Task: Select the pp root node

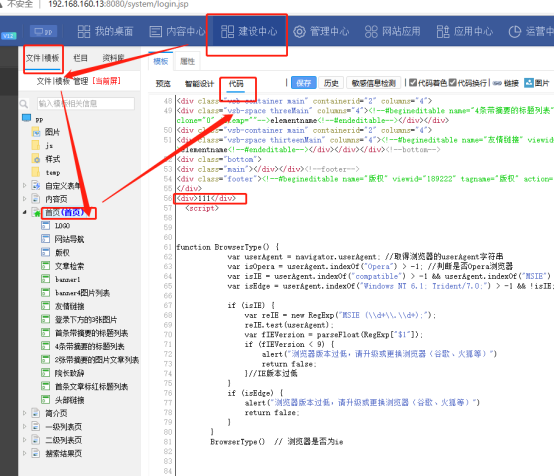Action: (33, 119)
